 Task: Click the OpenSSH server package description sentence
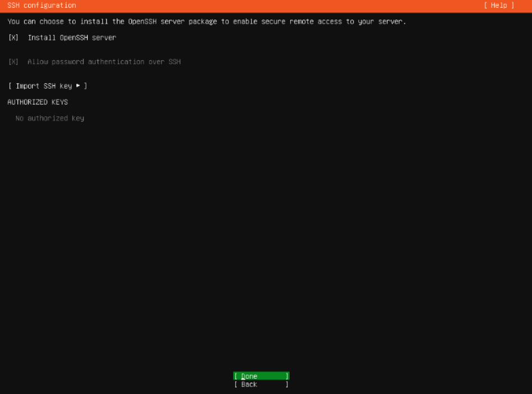[207, 22]
